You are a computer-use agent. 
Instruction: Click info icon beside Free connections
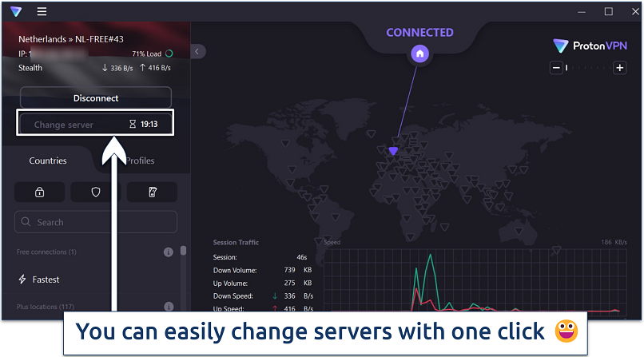pos(169,252)
